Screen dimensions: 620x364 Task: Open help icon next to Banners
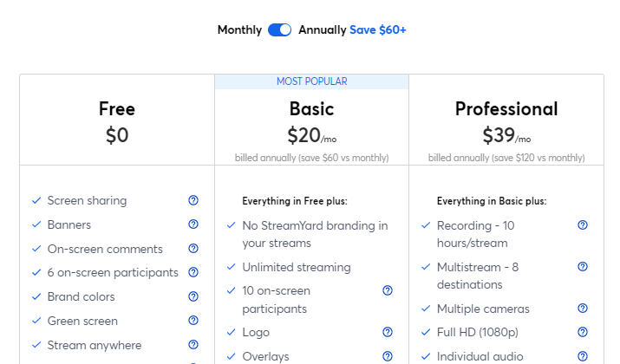coord(193,224)
